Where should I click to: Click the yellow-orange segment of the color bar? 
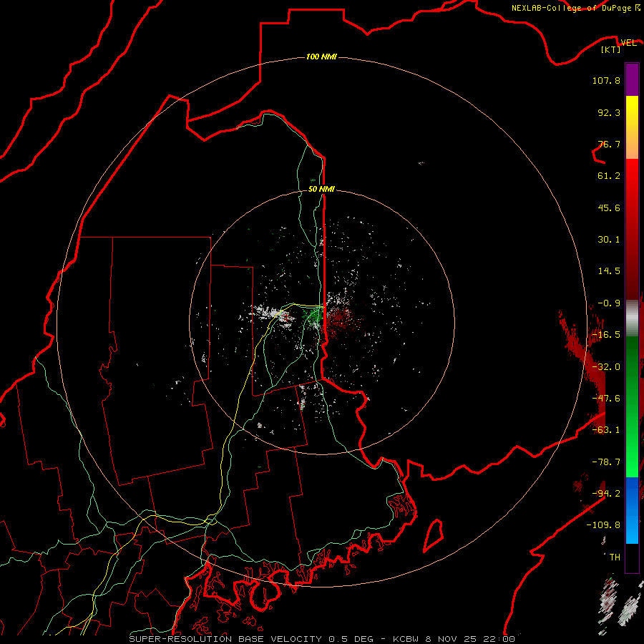632,127
